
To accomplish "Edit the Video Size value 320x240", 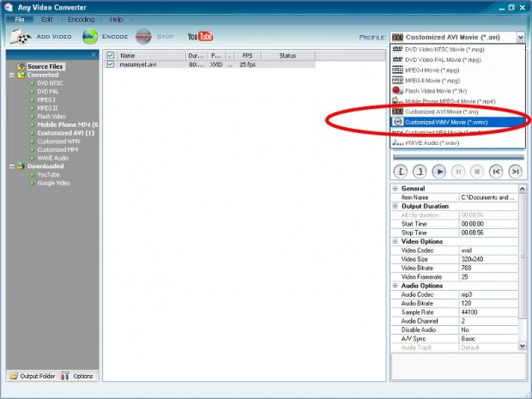I will [x=488, y=259].
